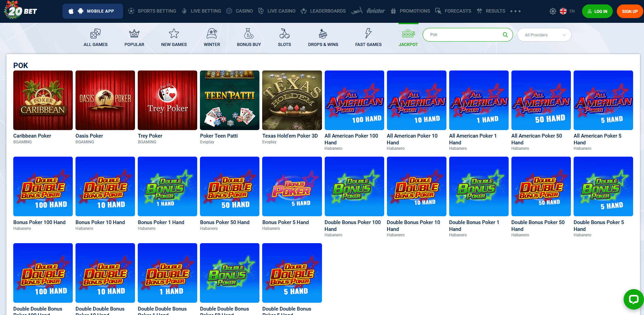
Task: Open the live chat bubble
Action: click(x=633, y=299)
